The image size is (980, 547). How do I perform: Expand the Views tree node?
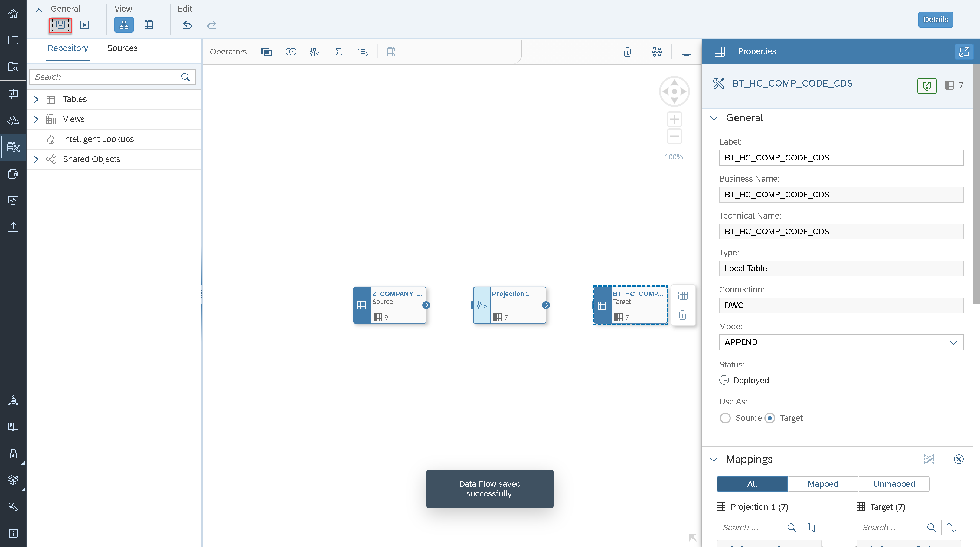click(x=36, y=119)
